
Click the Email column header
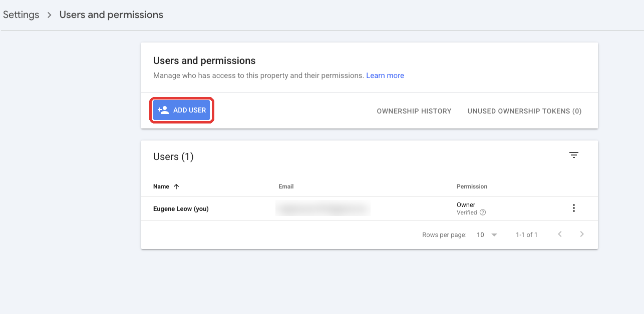click(286, 186)
